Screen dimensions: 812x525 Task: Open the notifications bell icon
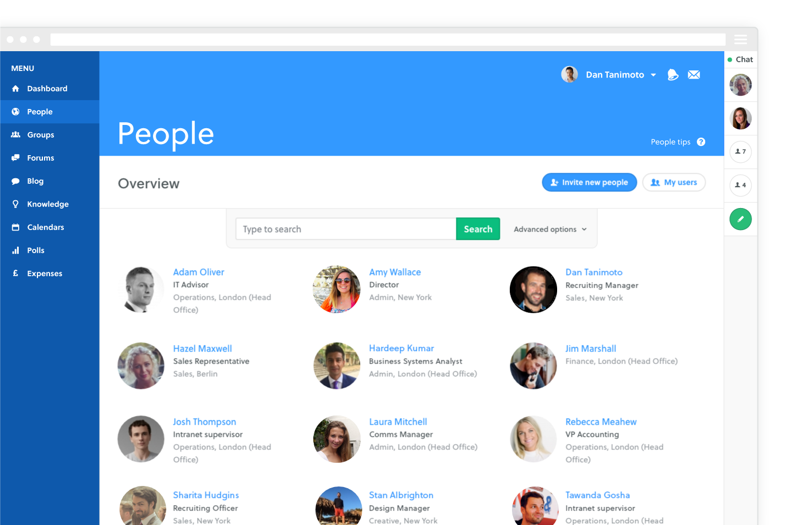[x=673, y=75]
